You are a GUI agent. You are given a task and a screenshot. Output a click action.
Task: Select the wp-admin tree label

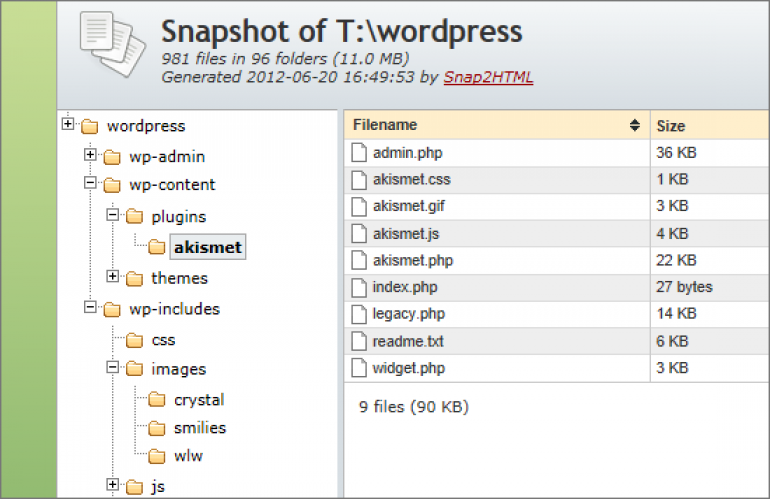coord(167,157)
